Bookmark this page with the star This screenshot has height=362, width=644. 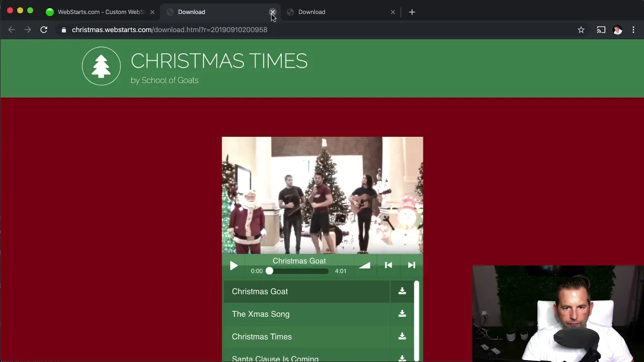[x=581, y=30]
